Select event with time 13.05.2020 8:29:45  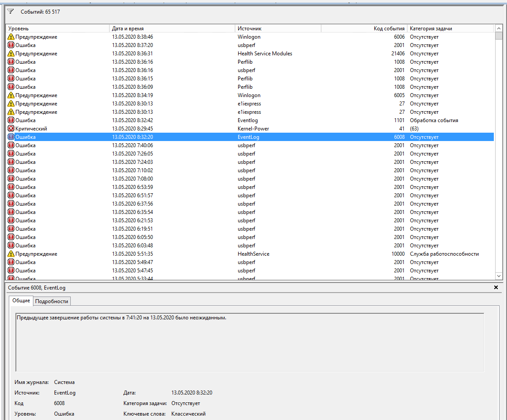click(x=133, y=129)
